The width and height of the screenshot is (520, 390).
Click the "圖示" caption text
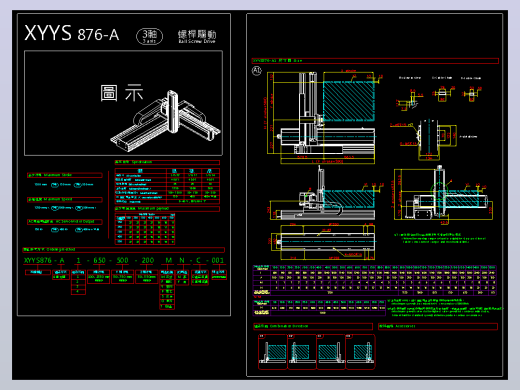coord(122,93)
